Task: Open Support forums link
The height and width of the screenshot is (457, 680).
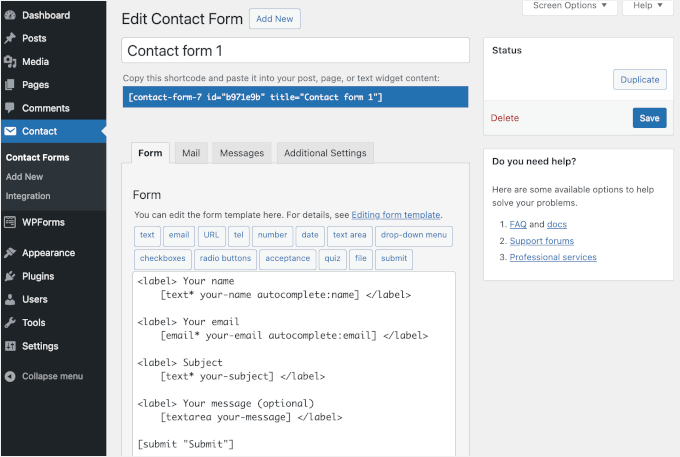Action: click(542, 241)
